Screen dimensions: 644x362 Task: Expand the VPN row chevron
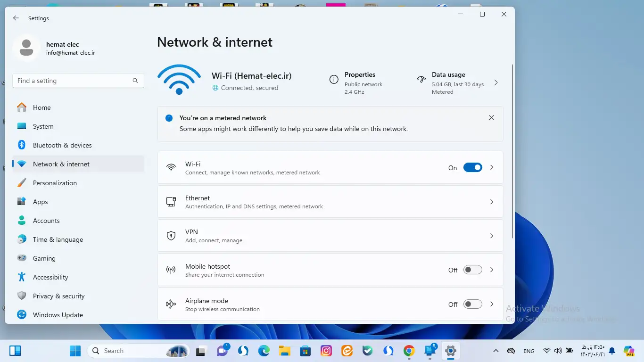[492, 236]
